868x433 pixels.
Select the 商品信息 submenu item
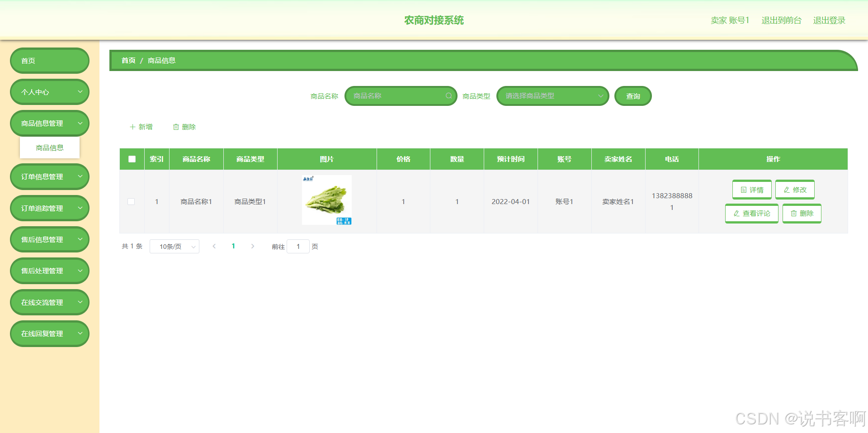[x=50, y=148]
